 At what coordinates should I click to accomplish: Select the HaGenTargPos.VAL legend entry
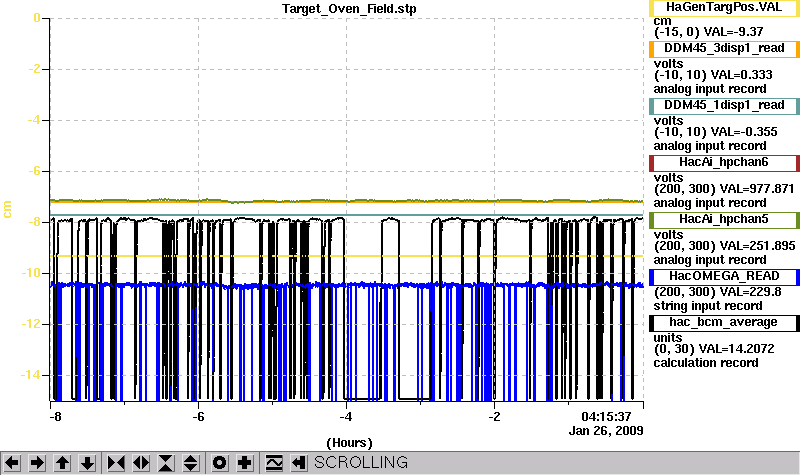724,8
